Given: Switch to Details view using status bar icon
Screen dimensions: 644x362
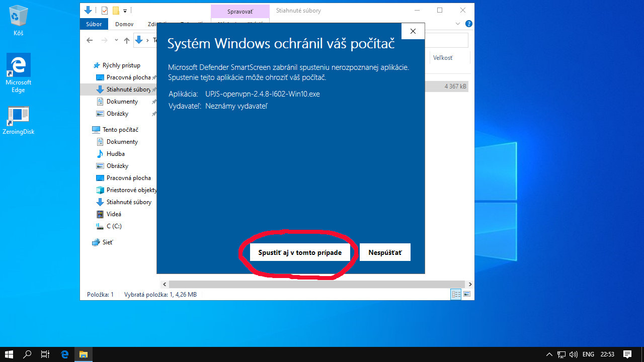Looking at the screenshot, I should pyautogui.click(x=456, y=294).
